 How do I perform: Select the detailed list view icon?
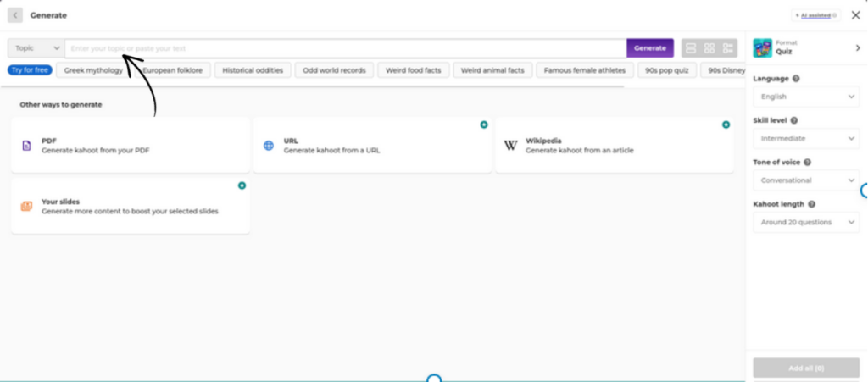point(729,48)
